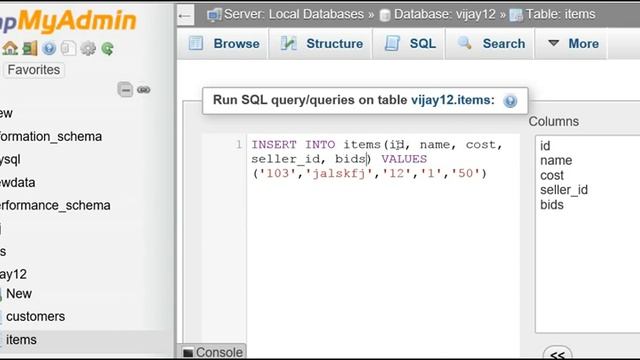Open the Console panel
640x360 pixels.
click(x=213, y=352)
